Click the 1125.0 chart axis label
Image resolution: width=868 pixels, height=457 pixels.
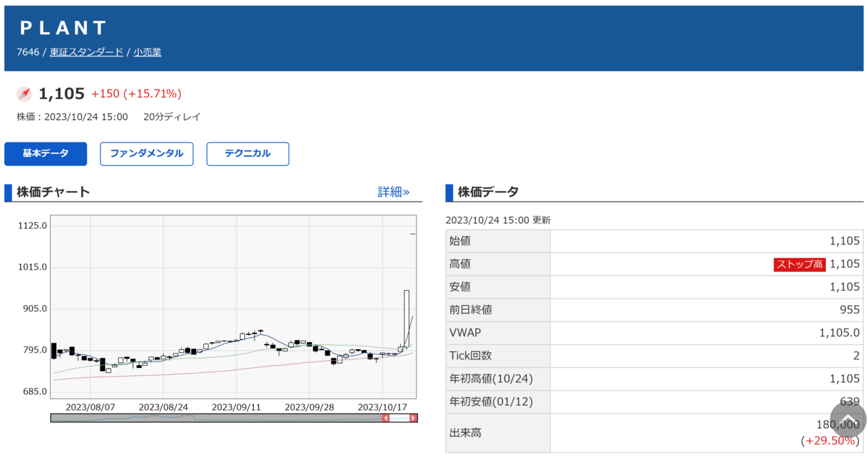[x=33, y=226]
